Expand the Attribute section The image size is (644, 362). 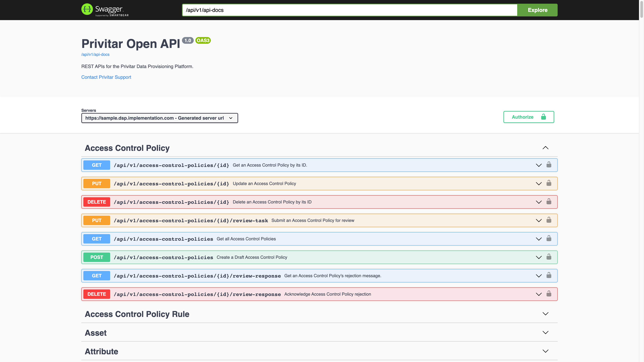tap(546, 351)
